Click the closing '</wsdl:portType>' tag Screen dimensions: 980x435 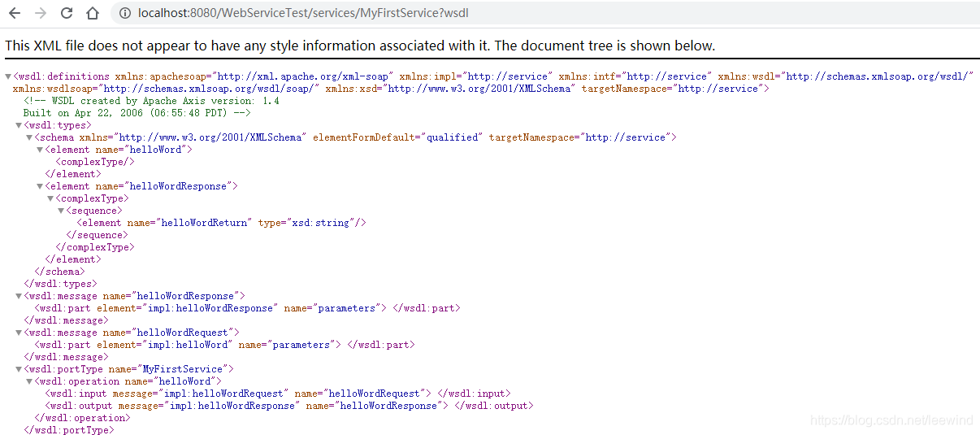pos(69,430)
